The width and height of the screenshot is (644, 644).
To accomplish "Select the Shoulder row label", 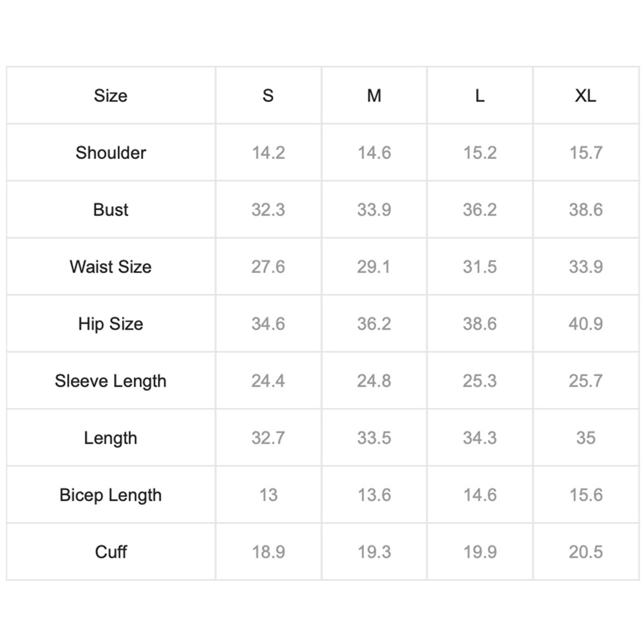I will click(111, 153).
